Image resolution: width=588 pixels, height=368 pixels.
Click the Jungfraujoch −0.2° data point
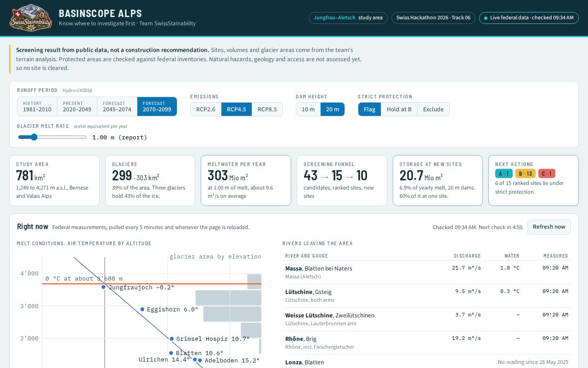(x=103, y=287)
